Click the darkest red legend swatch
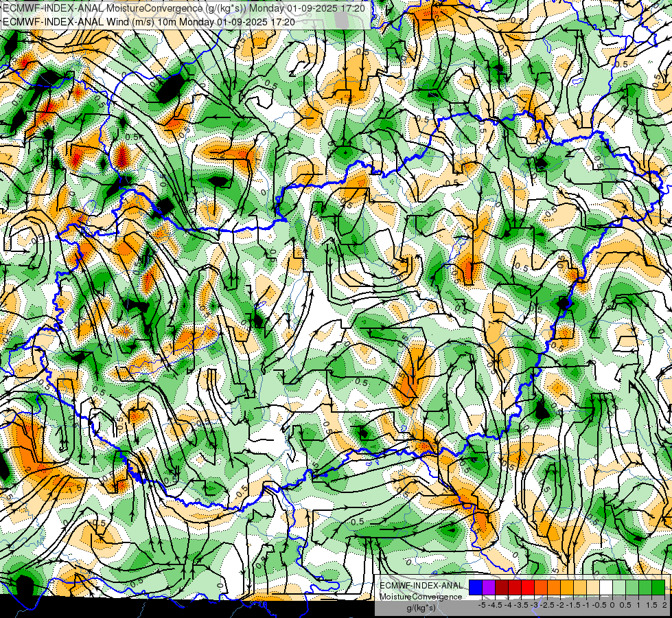This screenshot has width=672, height=618. point(502,587)
